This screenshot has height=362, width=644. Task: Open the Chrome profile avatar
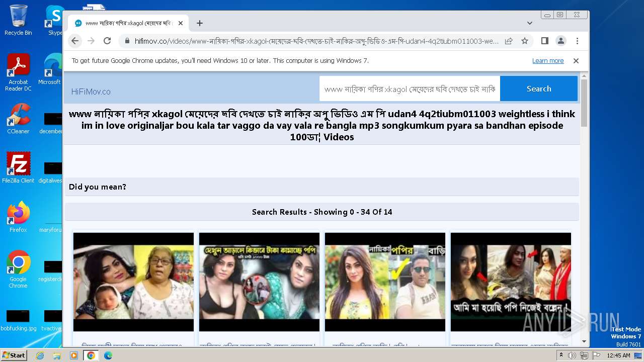coord(561,41)
